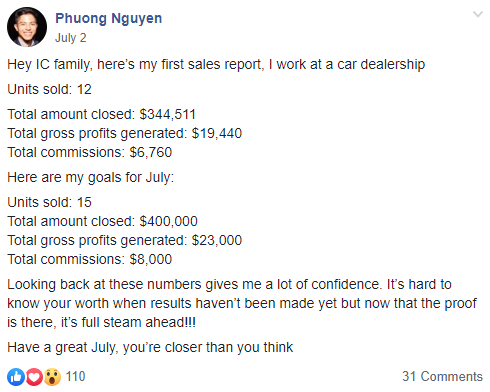Viewport: 490px width, 392px height.
Task: Open Phuong Nguyen's profile name link
Action: [109, 18]
